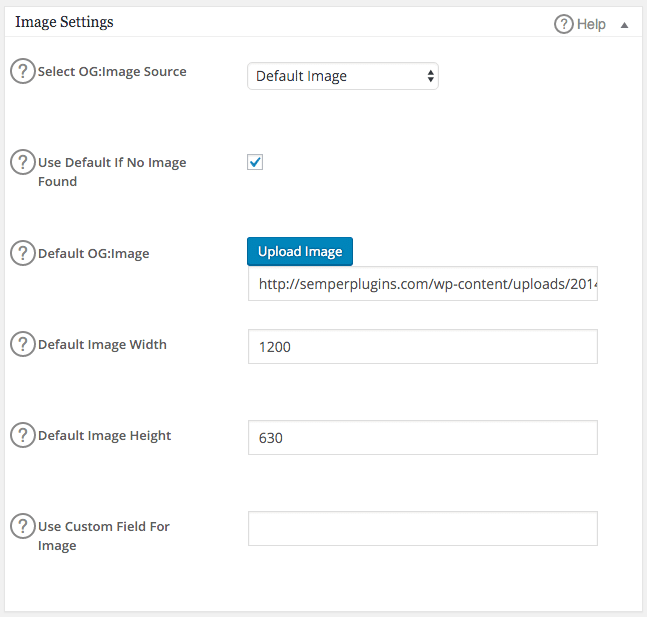The width and height of the screenshot is (647, 617).
Task: Click the Select OG:Image Source label
Action: [x=112, y=71]
